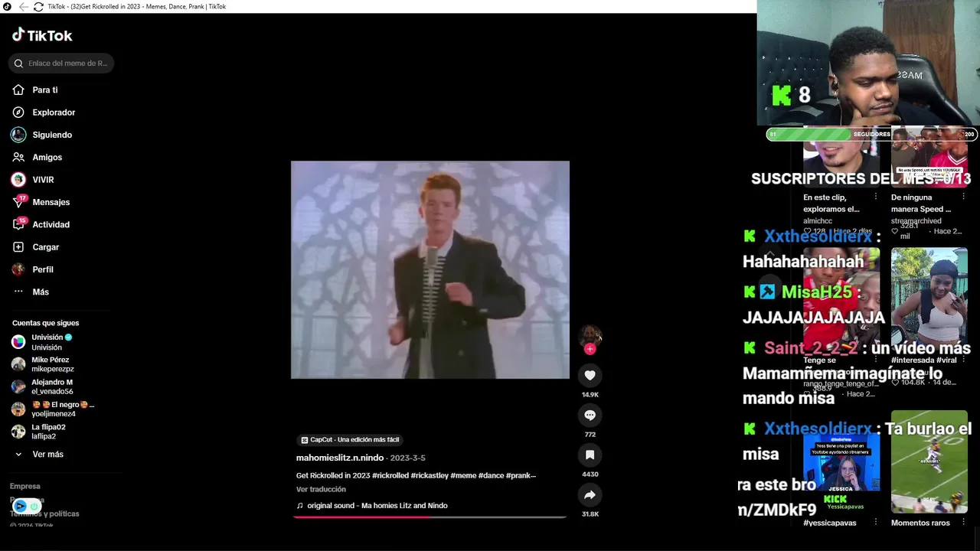Like the video with heart icon
The width and height of the screenshot is (980, 551).
tap(590, 375)
